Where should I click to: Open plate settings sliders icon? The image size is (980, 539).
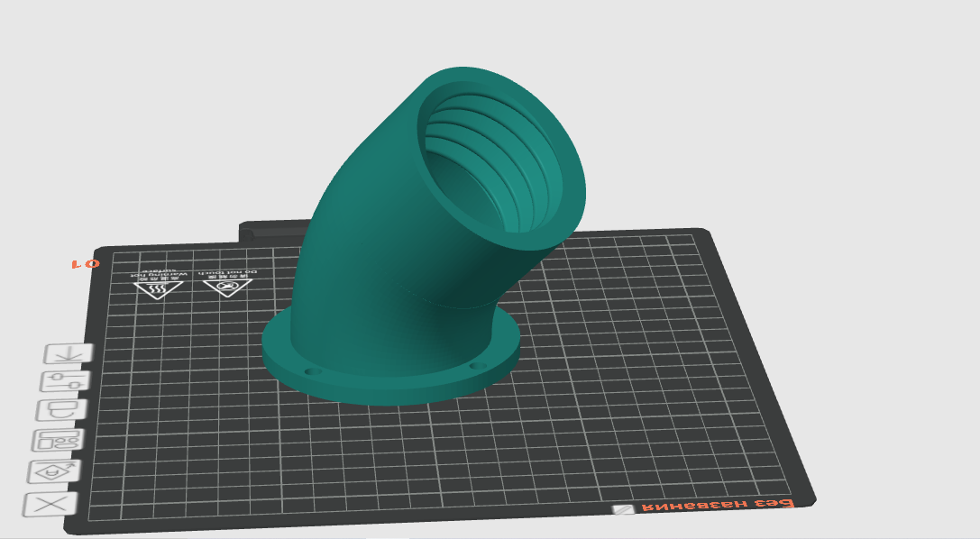coord(66,381)
